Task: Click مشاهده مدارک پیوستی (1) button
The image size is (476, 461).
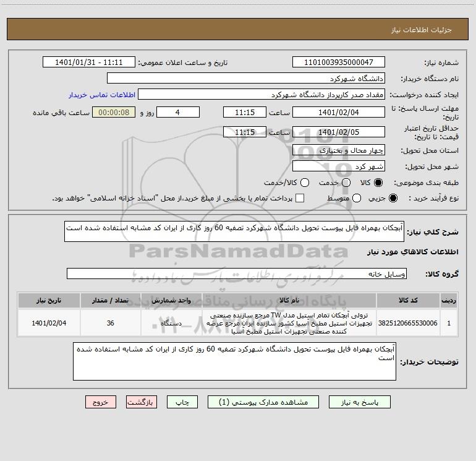Action: pos(263,402)
